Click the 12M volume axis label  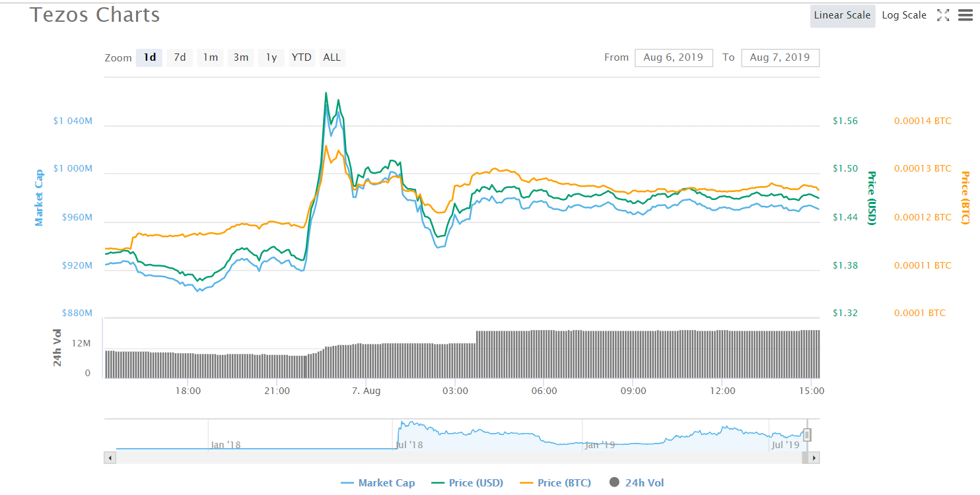(x=82, y=344)
